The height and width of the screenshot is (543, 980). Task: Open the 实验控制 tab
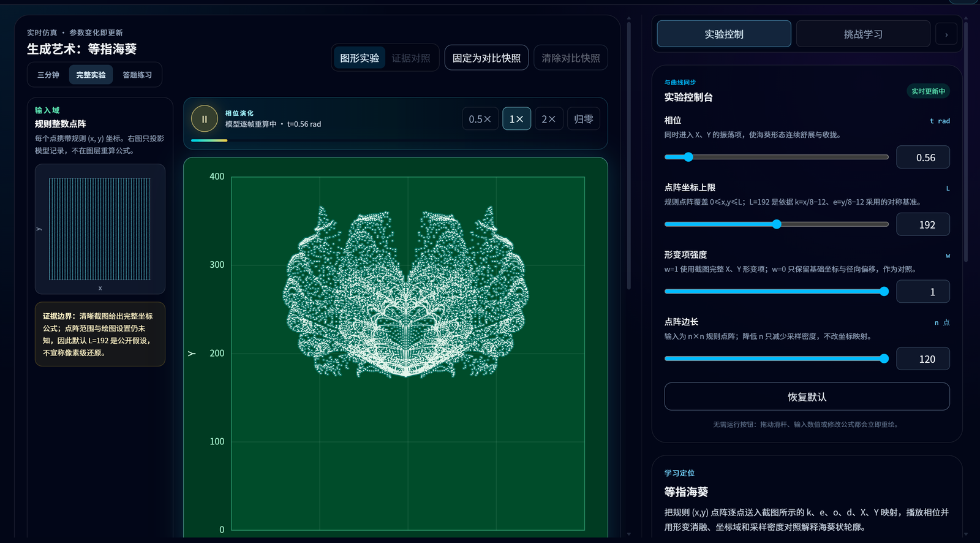click(x=724, y=34)
